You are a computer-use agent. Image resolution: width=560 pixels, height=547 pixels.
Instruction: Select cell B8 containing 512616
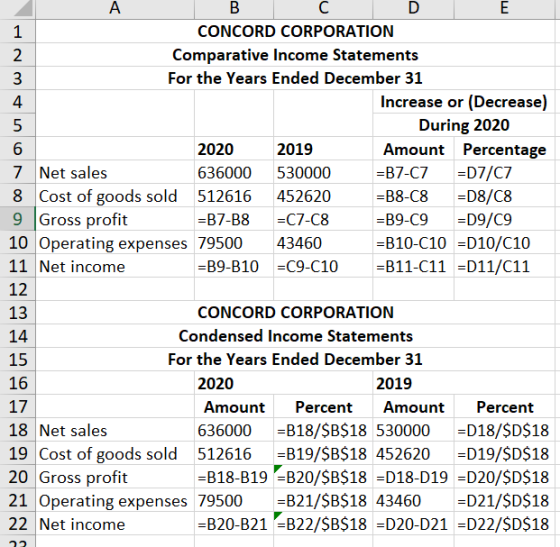click(234, 196)
